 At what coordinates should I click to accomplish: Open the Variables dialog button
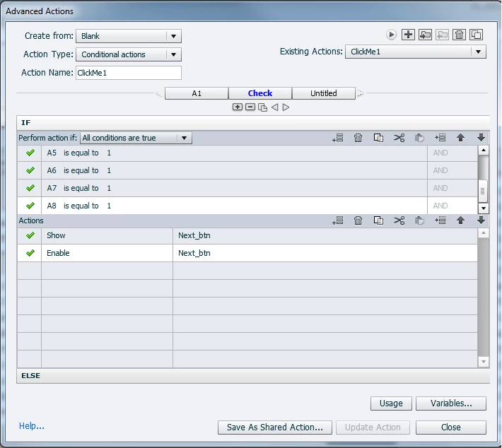coord(451,403)
